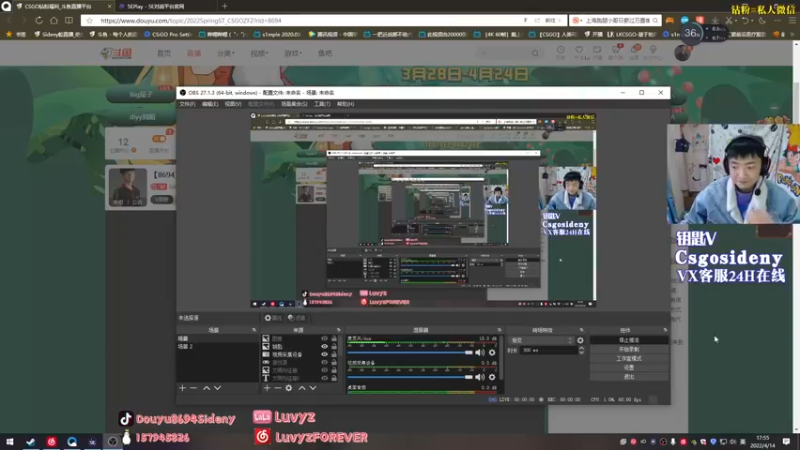Click Douyu search magnifier icon

click(x=535, y=53)
